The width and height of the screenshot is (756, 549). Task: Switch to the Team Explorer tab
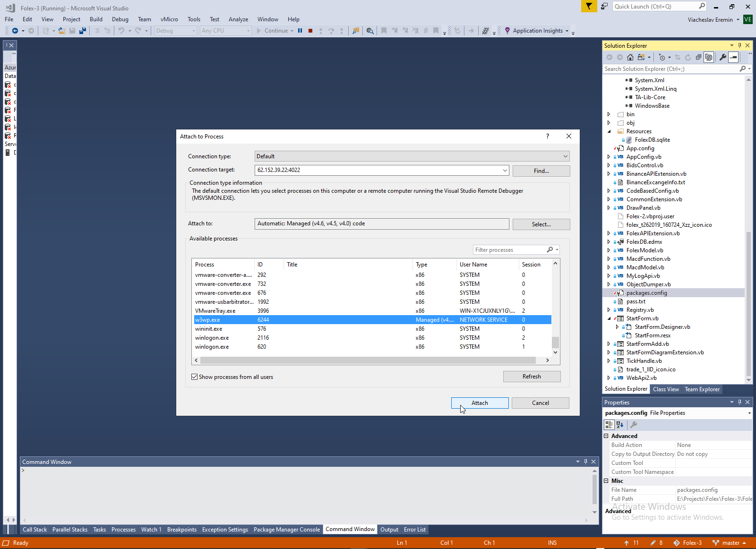click(702, 389)
